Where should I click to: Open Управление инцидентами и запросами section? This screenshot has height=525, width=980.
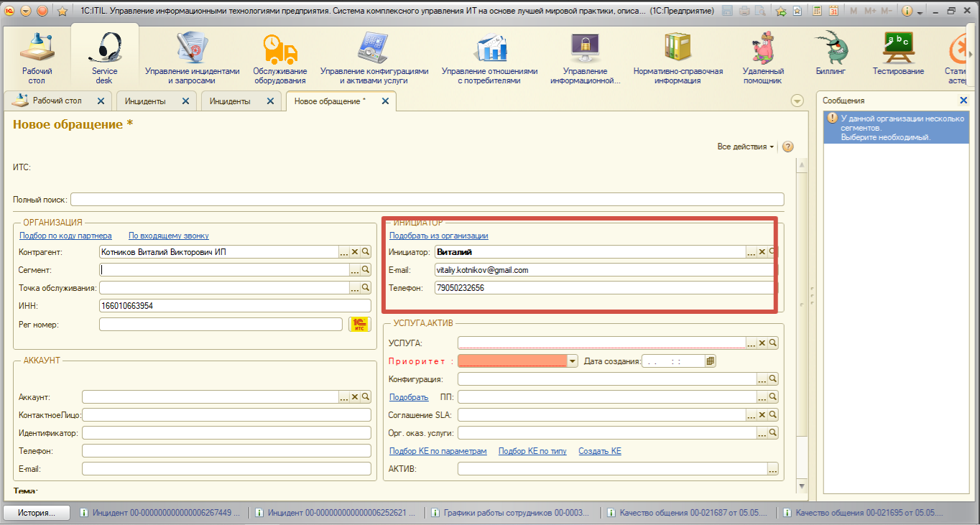[x=192, y=59]
